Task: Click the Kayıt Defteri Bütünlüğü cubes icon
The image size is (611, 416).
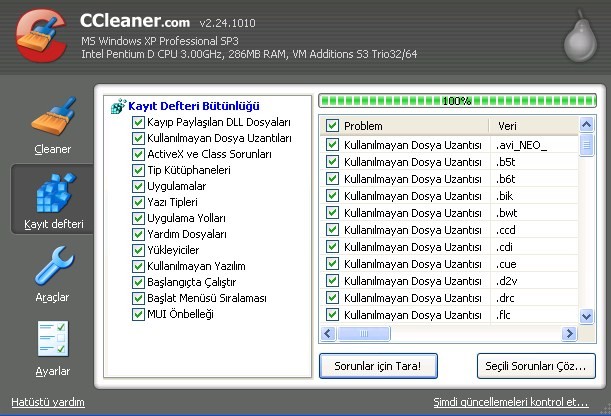Action: pyautogui.click(x=118, y=106)
